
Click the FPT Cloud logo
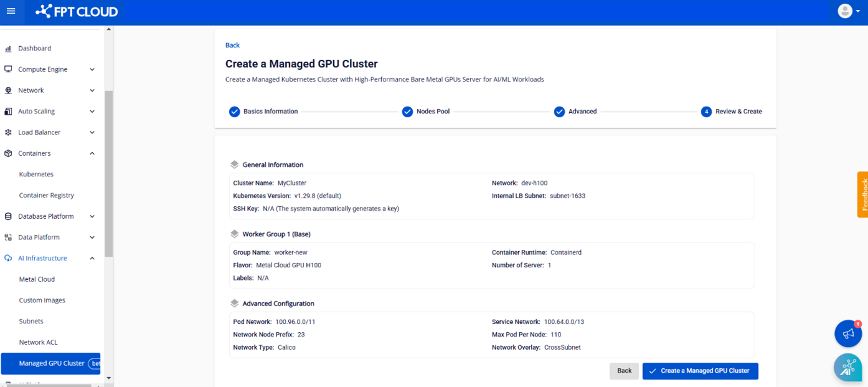(x=76, y=12)
